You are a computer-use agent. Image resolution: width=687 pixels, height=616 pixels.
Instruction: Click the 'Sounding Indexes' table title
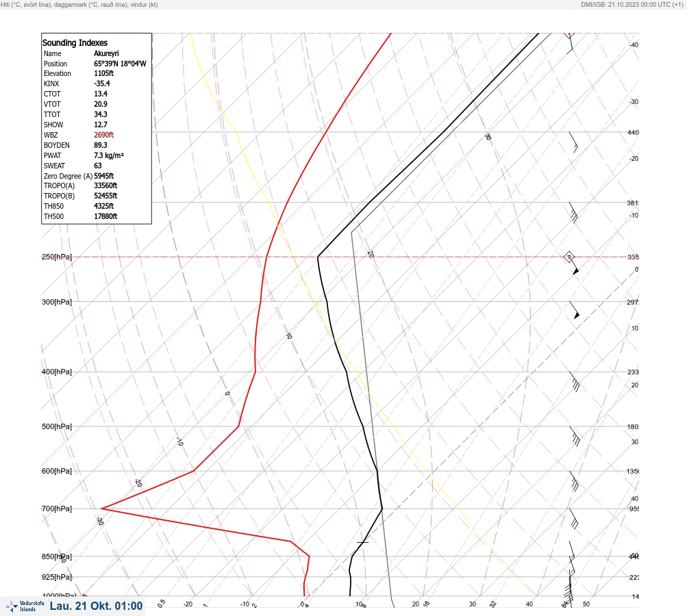(x=75, y=42)
